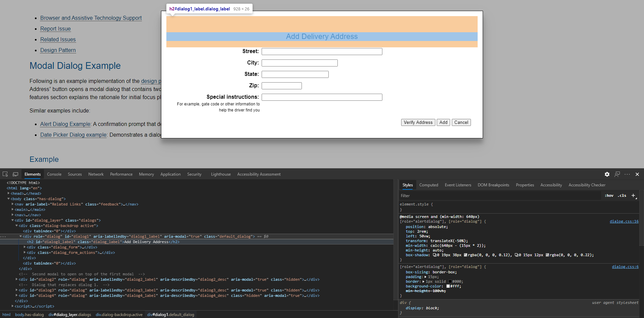Switch to the Computed styles tab
This screenshot has height=318, width=644.
pos(429,185)
